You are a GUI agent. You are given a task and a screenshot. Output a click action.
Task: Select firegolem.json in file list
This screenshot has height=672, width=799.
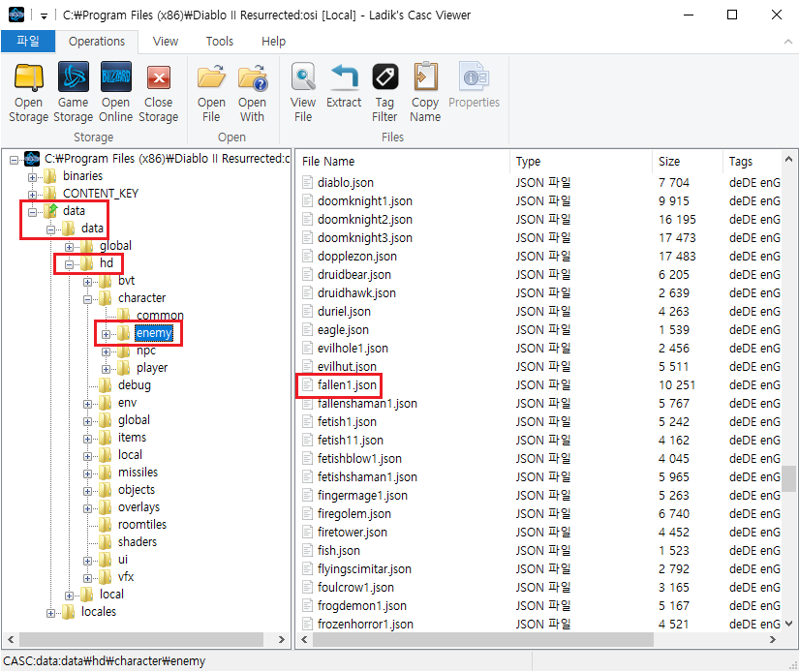[354, 513]
